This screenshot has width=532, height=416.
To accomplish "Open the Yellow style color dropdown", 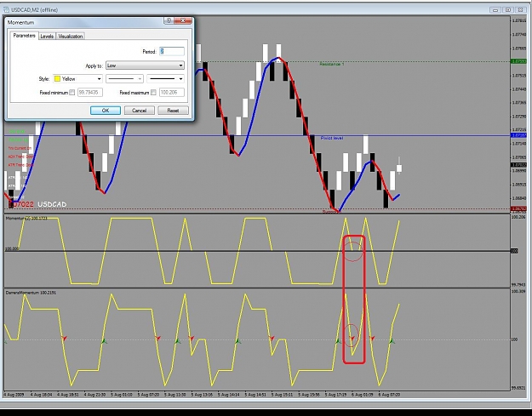I will point(77,79).
